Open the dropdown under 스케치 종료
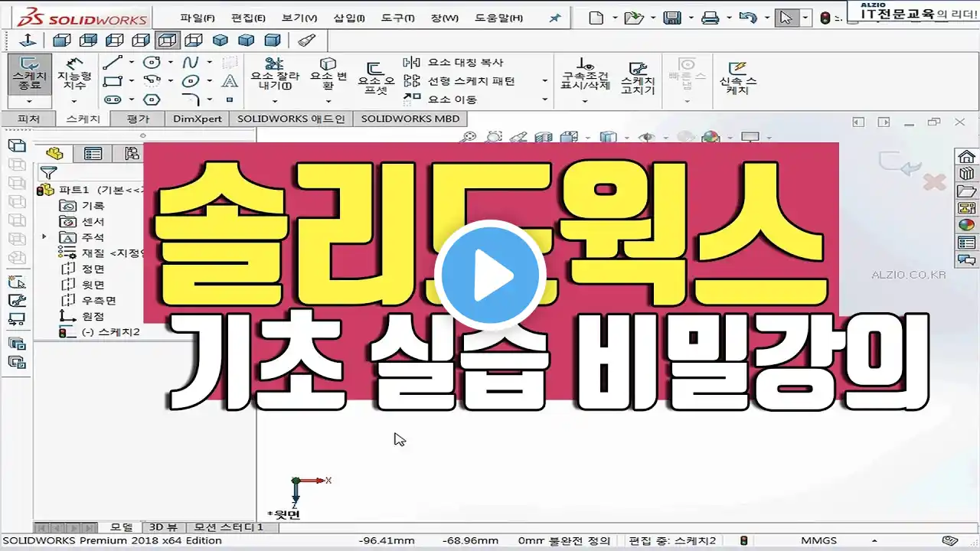This screenshot has height=551, width=980. pos(30,100)
